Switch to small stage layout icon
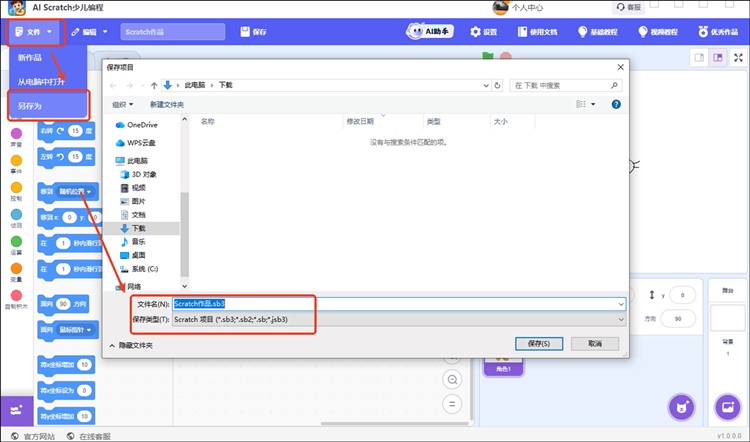Viewport: 750px width, 442px height. [x=699, y=57]
